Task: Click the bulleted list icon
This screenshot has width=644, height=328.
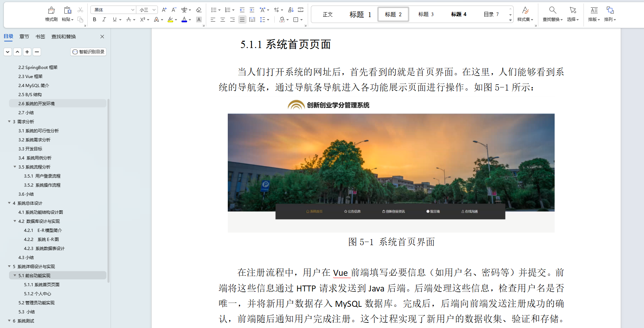Action: (x=214, y=10)
